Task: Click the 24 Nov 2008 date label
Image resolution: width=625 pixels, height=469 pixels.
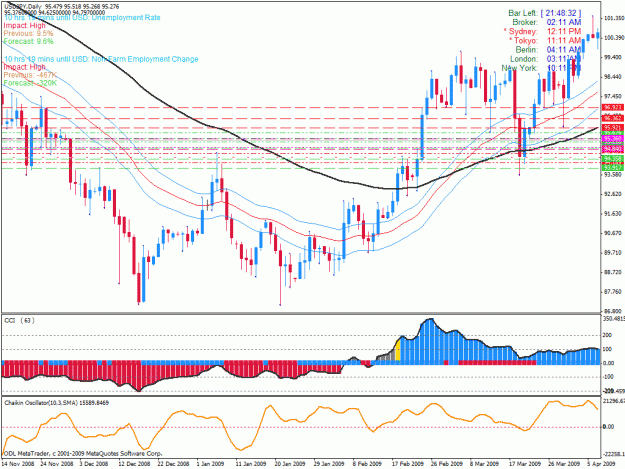Action: 57,464
